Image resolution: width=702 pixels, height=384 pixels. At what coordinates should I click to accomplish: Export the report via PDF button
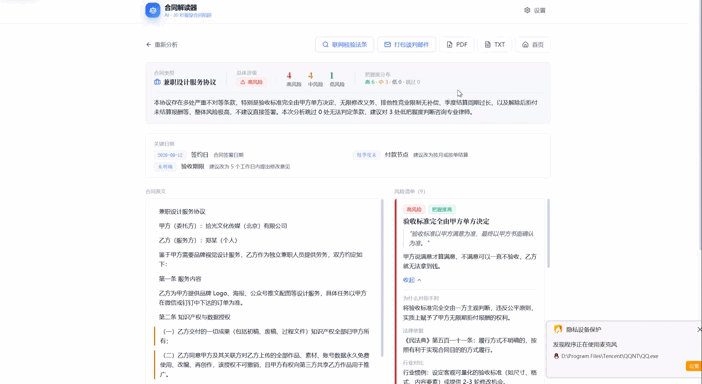coord(457,45)
